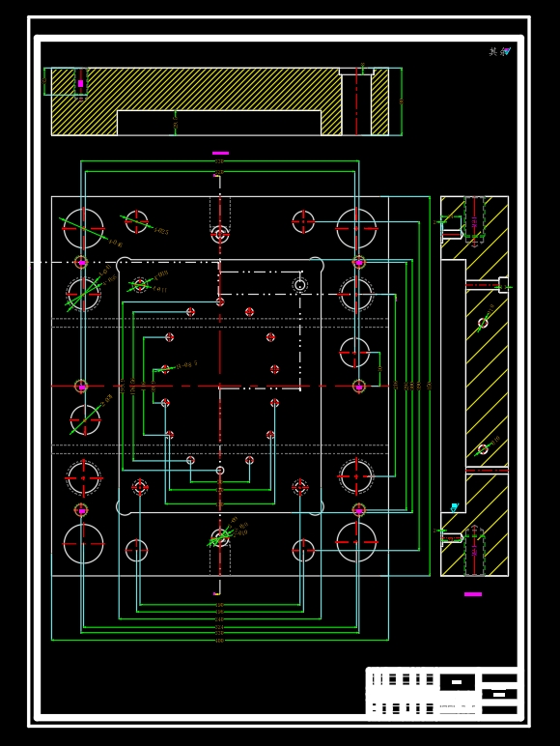Click the magenta grip at right end of horizontal centerline
This screenshot has width=560, height=746.
pos(359,387)
